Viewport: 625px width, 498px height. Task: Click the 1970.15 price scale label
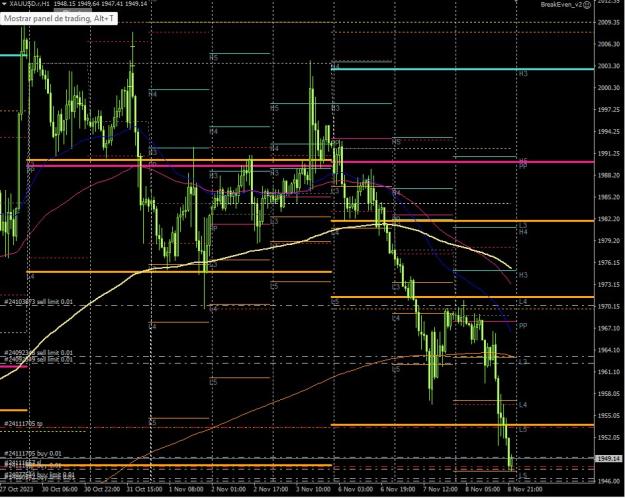click(x=609, y=306)
